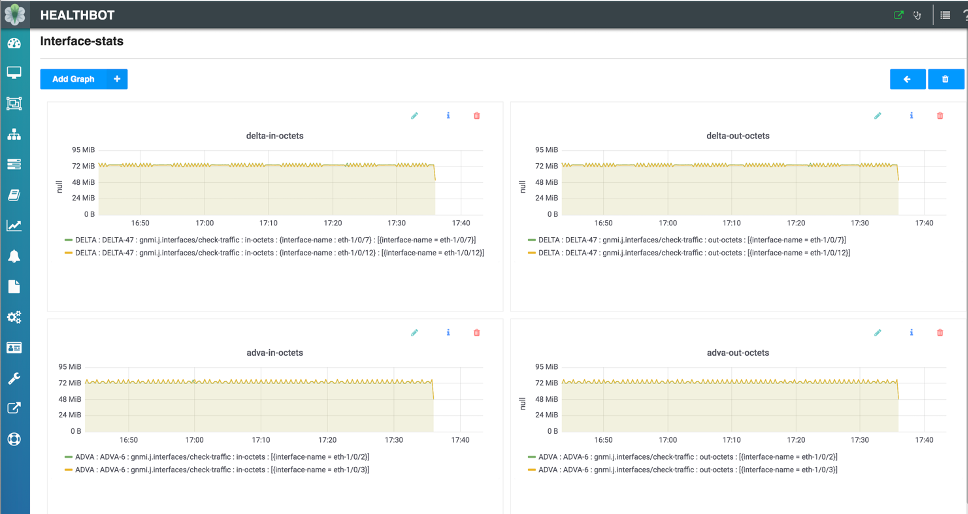Open the list menu icon in top bar
Viewport: 968px width, 514px height.
tap(945, 15)
